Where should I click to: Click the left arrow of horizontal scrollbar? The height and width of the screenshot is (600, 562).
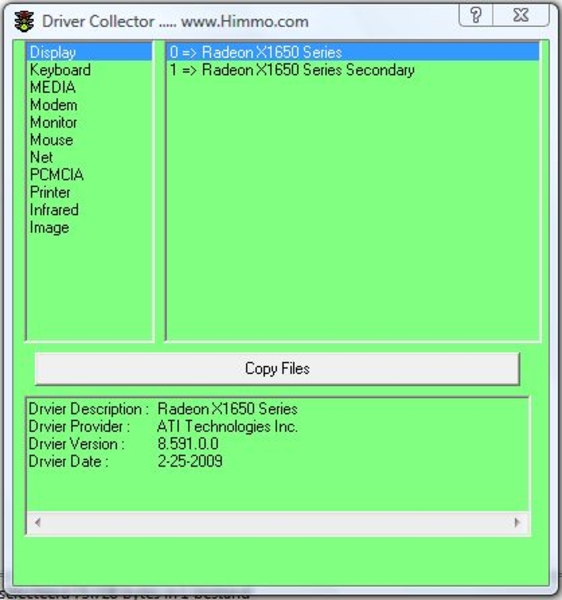point(37,522)
